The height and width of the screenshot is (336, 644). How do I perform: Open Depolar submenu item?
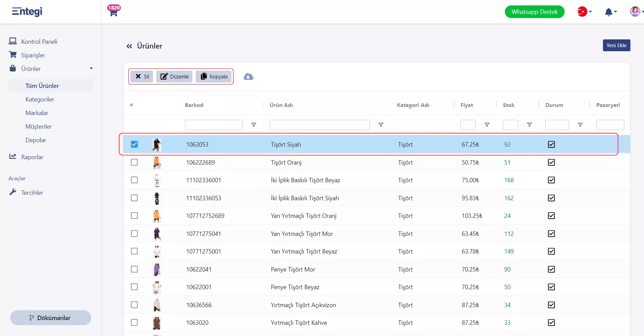36,140
